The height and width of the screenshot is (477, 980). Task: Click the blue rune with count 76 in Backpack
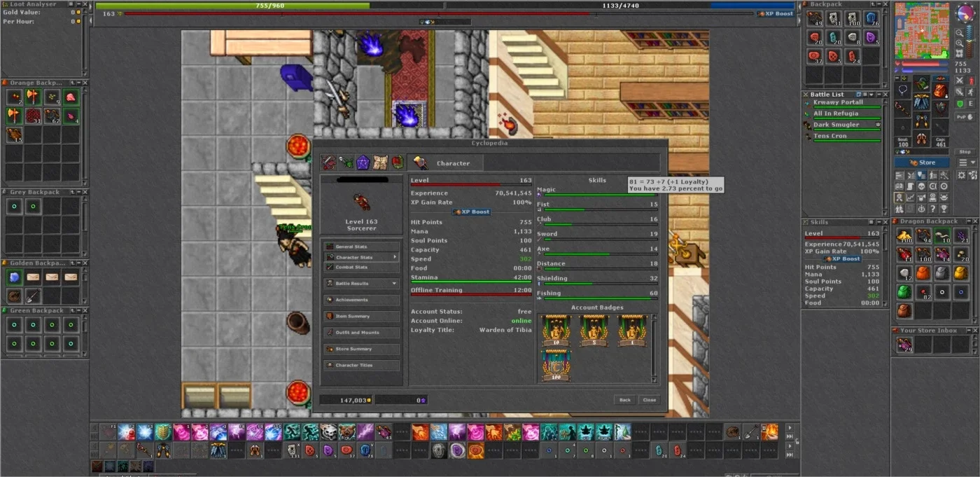(x=871, y=19)
